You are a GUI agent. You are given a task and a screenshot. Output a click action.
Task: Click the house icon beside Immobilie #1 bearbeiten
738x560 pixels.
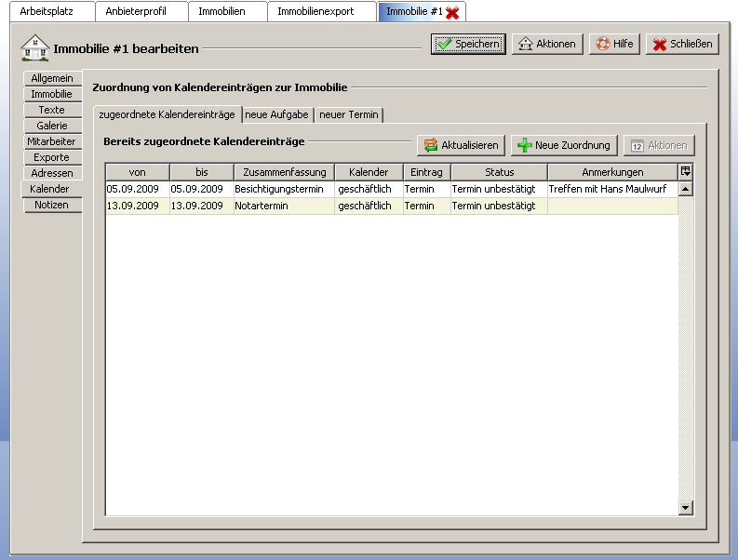pyautogui.click(x=34, y=47)
